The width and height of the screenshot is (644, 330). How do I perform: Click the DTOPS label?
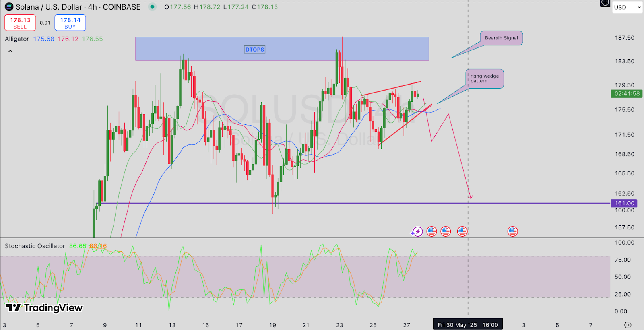(x=255, y=49)
